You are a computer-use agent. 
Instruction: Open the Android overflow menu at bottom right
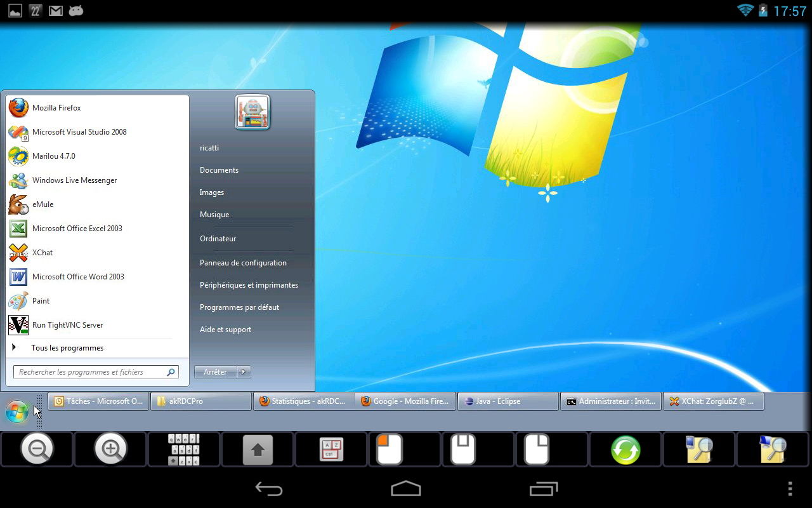coord(790,489)
